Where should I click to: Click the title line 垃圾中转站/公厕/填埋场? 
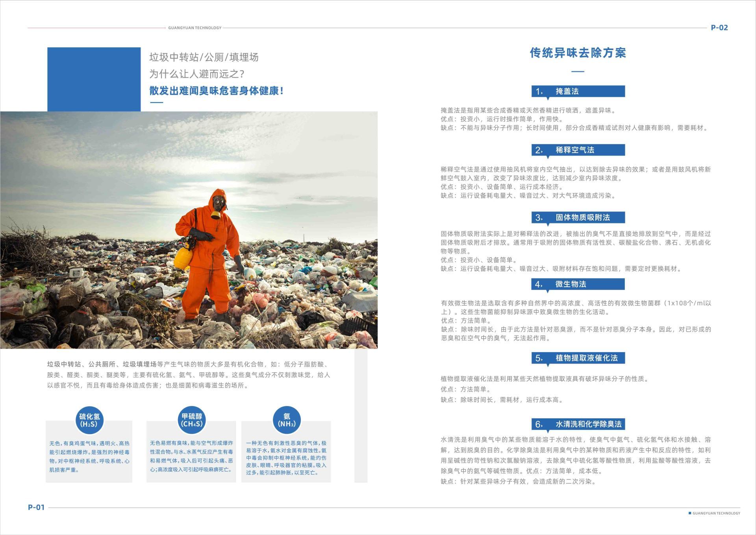204,58
